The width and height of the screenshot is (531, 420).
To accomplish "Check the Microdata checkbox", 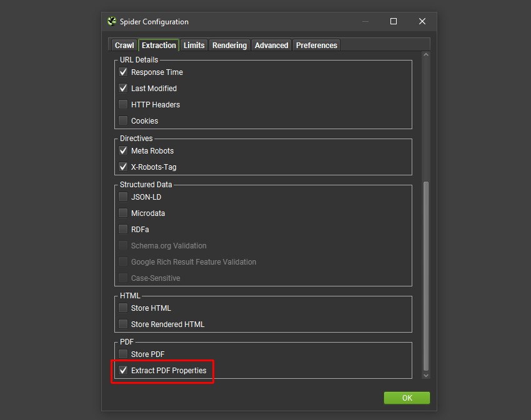I will tap(123, 213).
